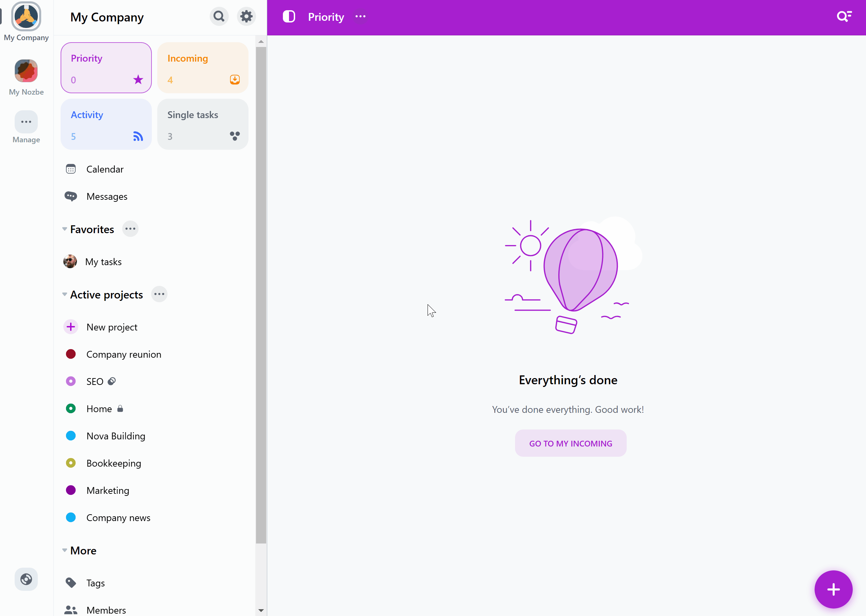Click the Activity feed icon

[138, 137]
